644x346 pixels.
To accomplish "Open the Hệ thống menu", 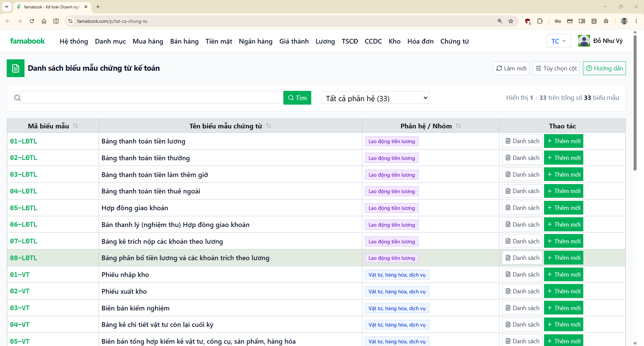I will click(74, 41).
